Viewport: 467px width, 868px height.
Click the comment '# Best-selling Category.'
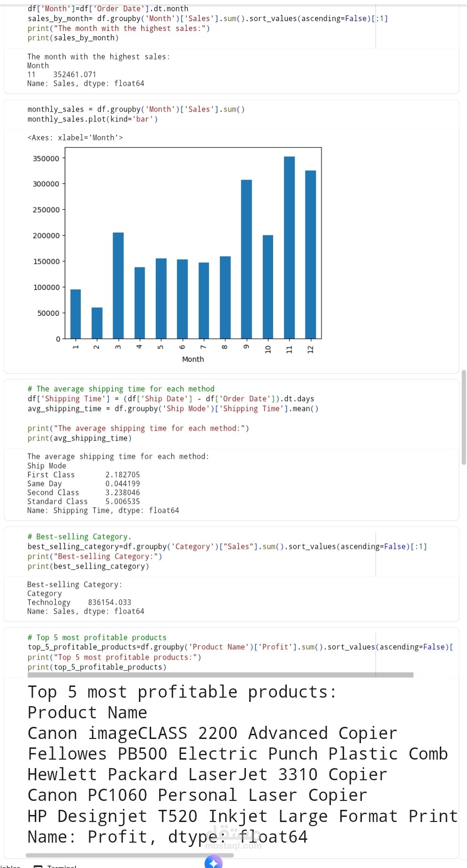coord(79,537)
